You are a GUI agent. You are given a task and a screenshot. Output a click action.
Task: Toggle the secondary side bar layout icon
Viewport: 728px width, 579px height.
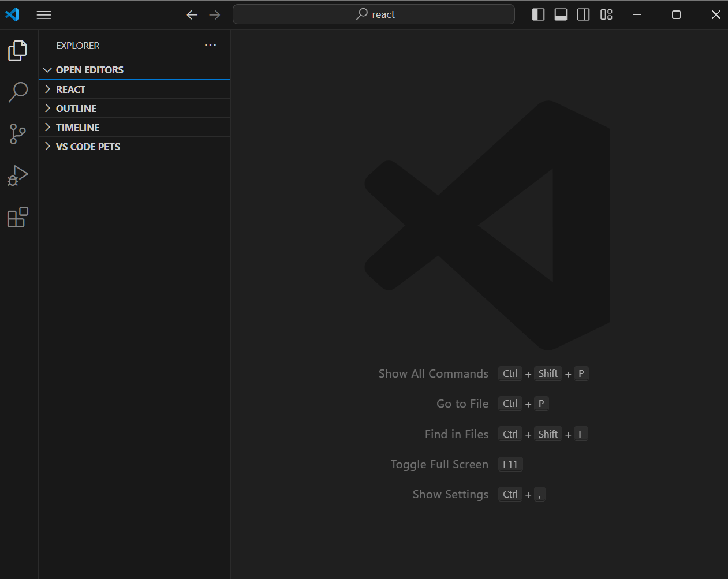584,14
